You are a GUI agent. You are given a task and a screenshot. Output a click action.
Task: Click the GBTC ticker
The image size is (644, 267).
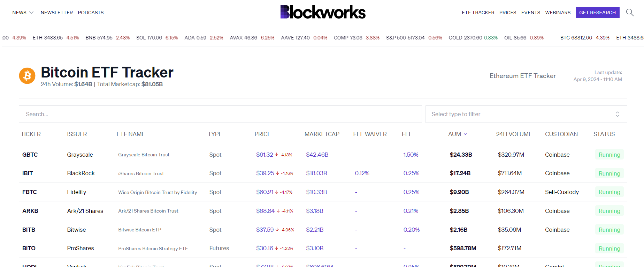(30, 155)
